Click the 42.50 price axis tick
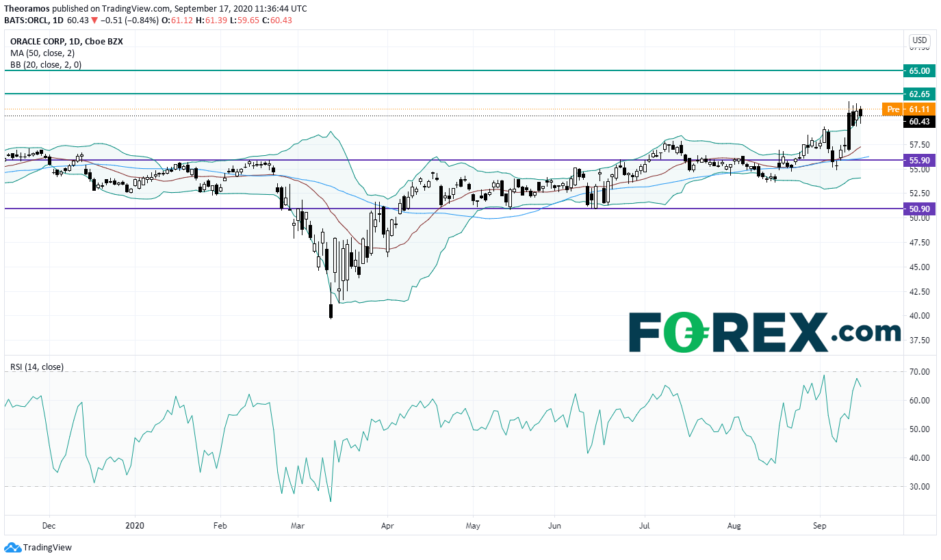This screenshot has height=560, width=941. pos(920,291)
